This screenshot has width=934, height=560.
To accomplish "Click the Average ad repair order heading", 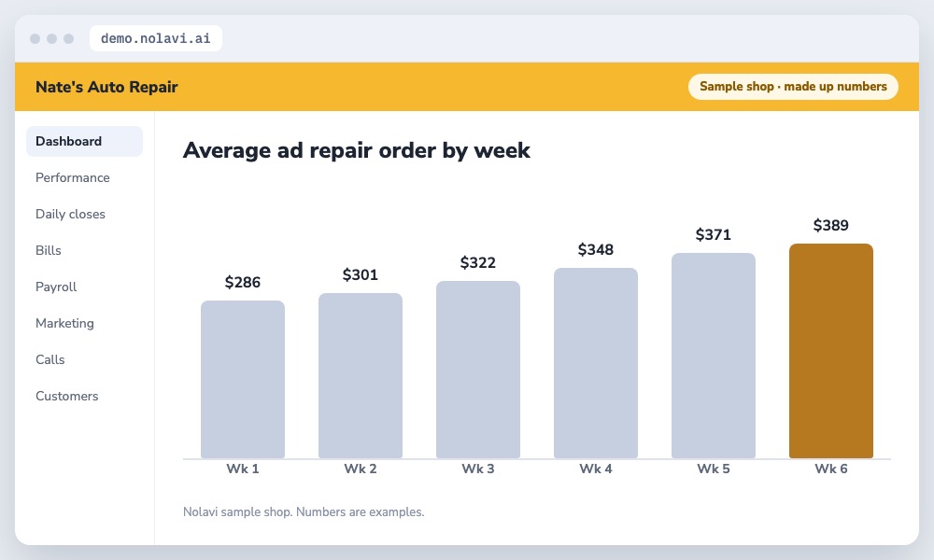I will (x=356, y=150).
